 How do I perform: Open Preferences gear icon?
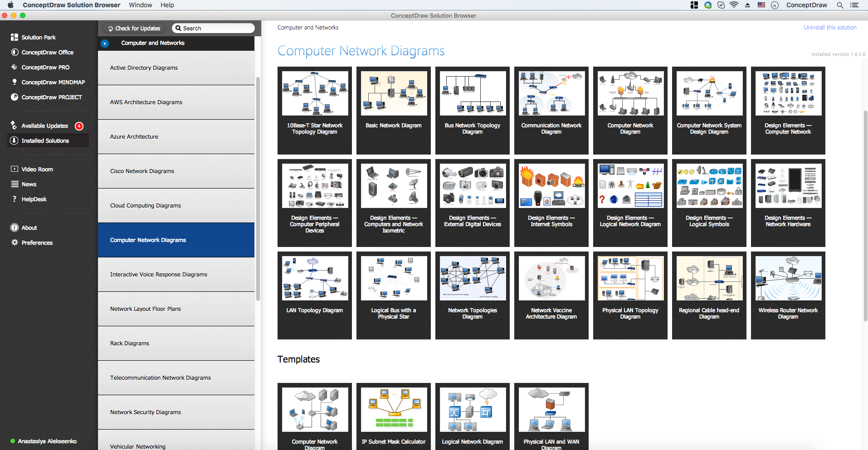tap(15, 242)
